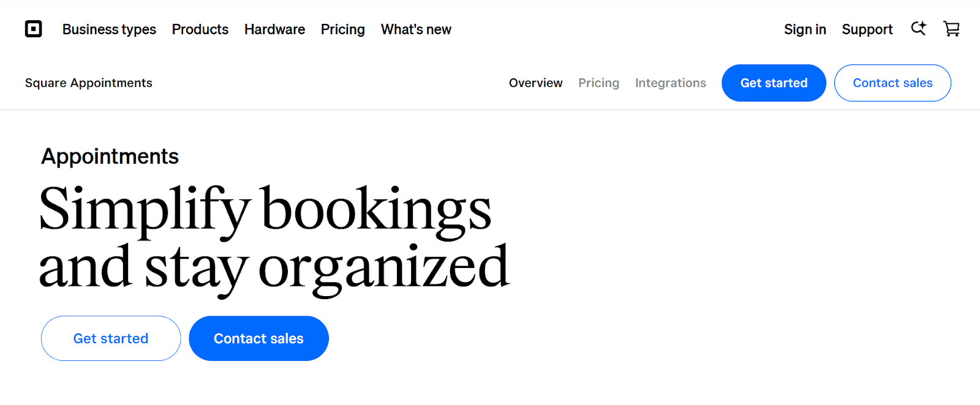Click the Square logo icon
The width and height of the screenshot is (980, 405).
pos(33,29)
